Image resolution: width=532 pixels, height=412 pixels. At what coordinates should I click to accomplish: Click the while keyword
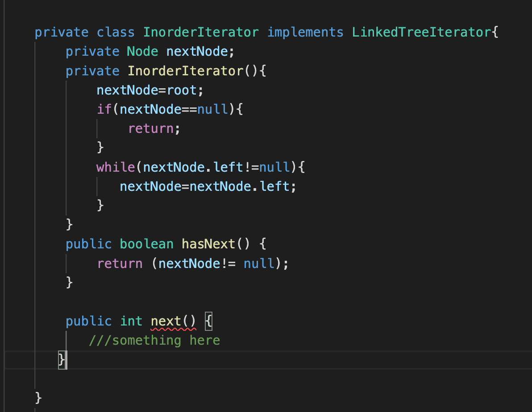click(x=116, y=167)
